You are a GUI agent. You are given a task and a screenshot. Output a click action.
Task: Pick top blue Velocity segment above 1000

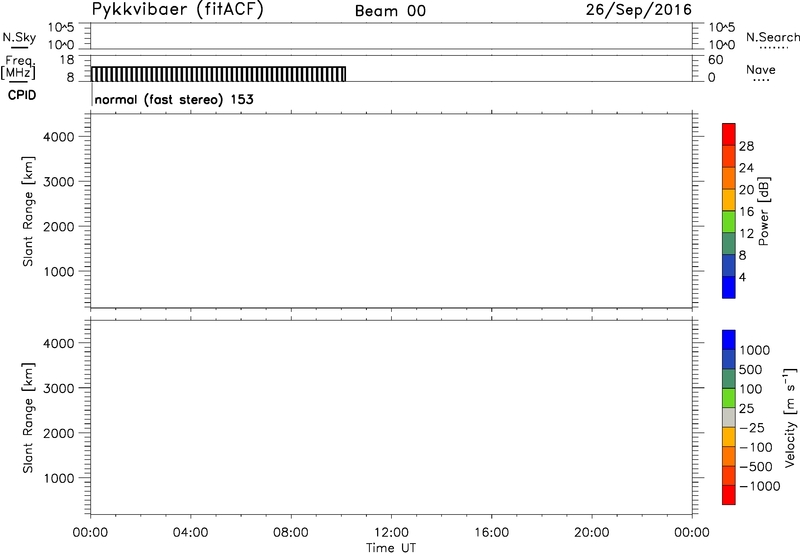point(729,340)
